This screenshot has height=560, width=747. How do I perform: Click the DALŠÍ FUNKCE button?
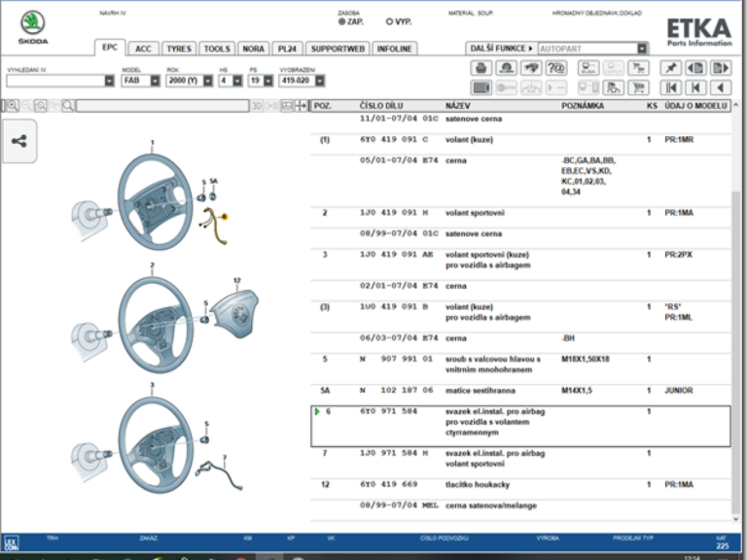(x=500, y=48)
